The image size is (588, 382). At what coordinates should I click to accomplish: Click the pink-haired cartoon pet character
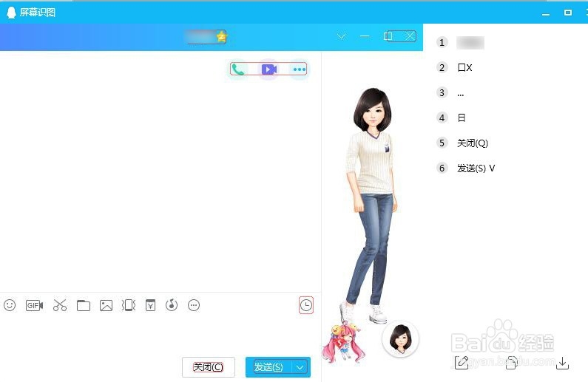pyautogui.click(x=342, y=343)
